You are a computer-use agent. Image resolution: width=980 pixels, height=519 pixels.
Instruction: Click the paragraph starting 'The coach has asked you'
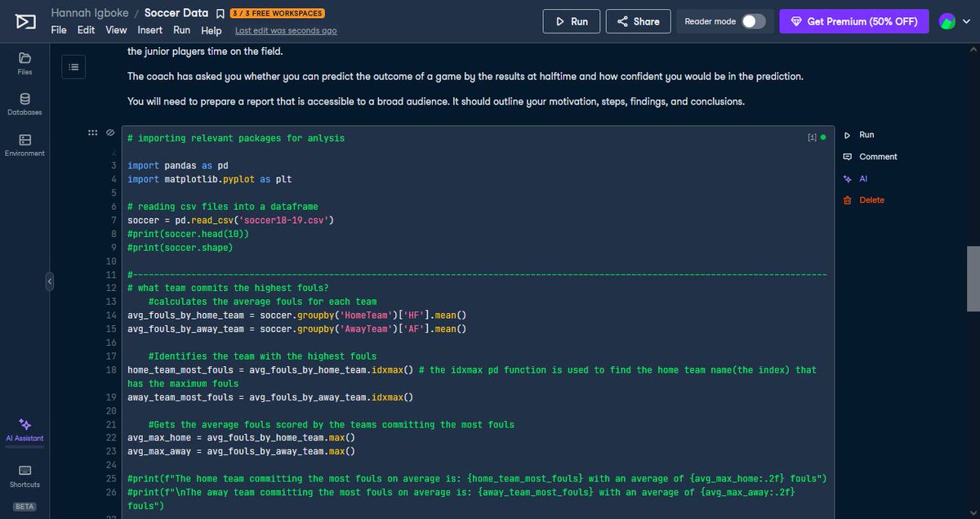[x=465, y=77]
